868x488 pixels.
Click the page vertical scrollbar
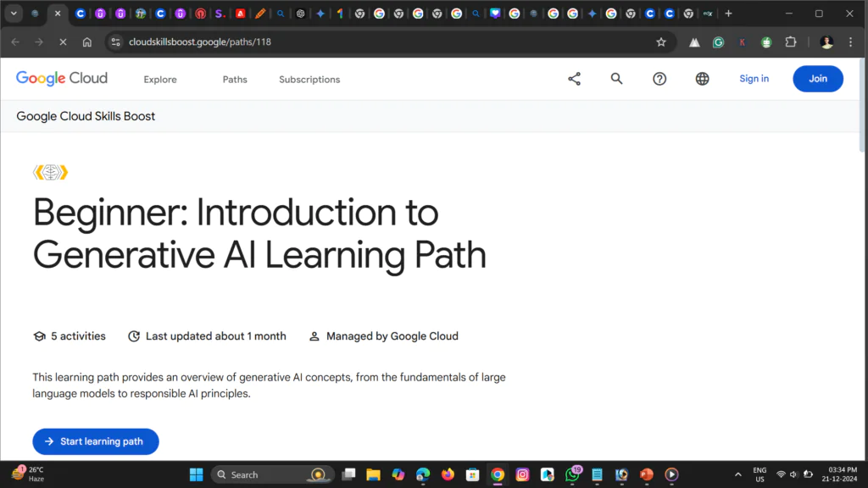[x=861, y=105]
